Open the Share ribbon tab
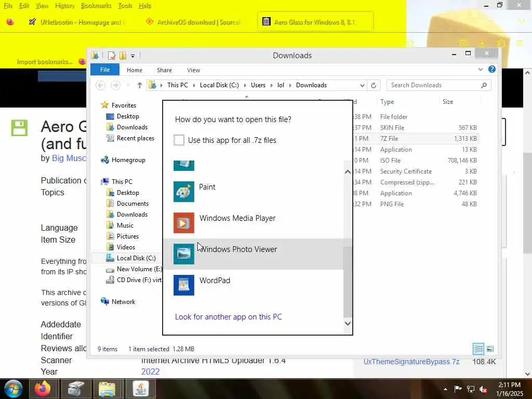The image size is (532, 399). tap(164, 70)
